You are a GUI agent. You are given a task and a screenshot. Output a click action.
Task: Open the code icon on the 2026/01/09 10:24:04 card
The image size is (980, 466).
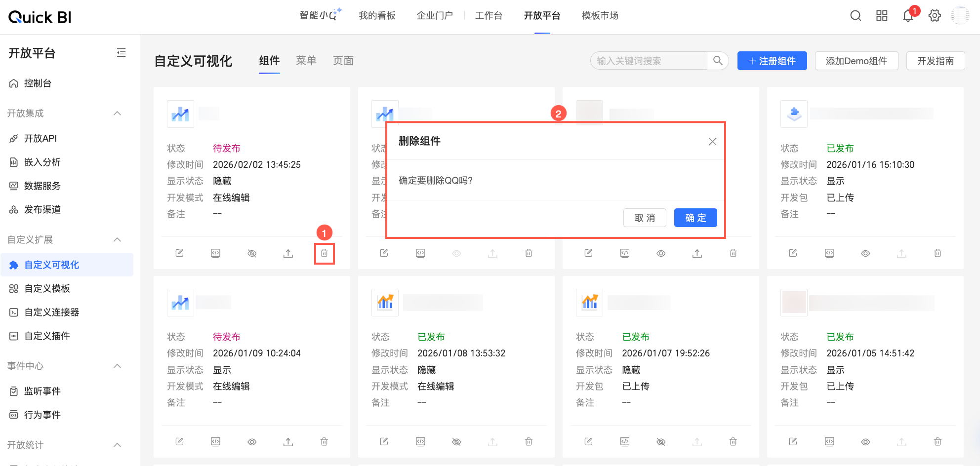(x=215, y=442)
